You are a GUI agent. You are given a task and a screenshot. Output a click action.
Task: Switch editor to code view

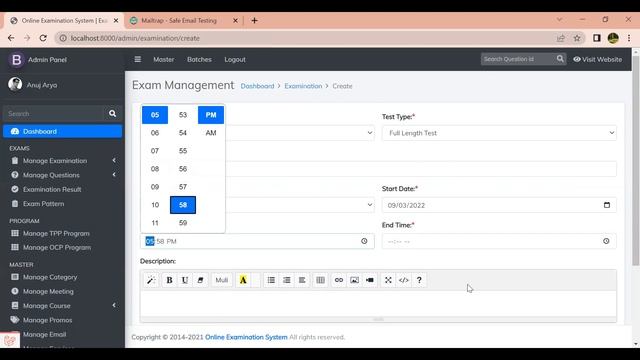pyautogui.click(x=404, y=280)
